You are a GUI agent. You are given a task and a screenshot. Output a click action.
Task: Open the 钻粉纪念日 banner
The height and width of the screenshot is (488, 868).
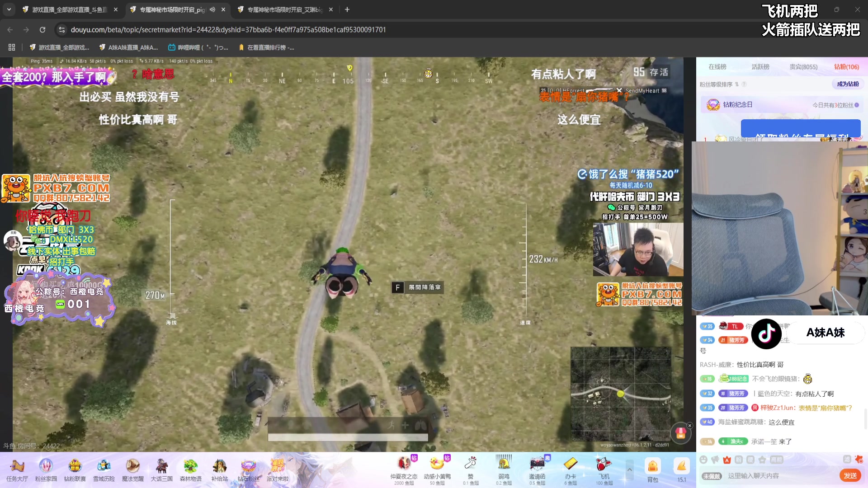click(782, 105)
